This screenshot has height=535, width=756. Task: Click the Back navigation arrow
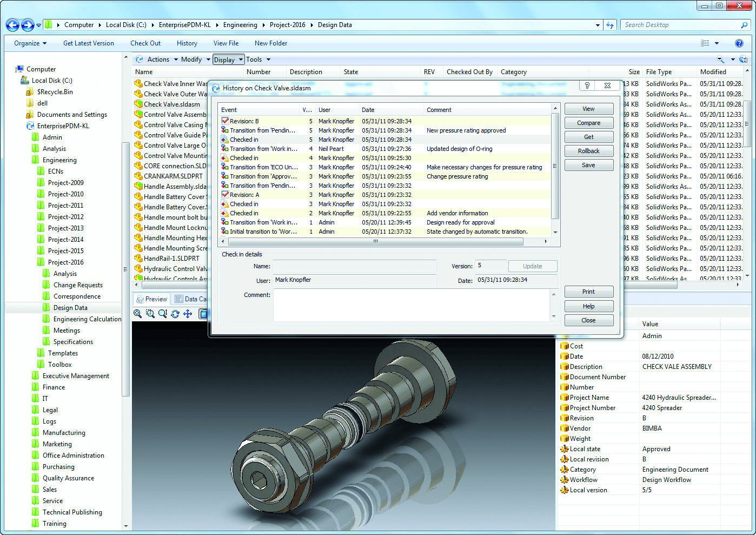click(x=12, y=25)
